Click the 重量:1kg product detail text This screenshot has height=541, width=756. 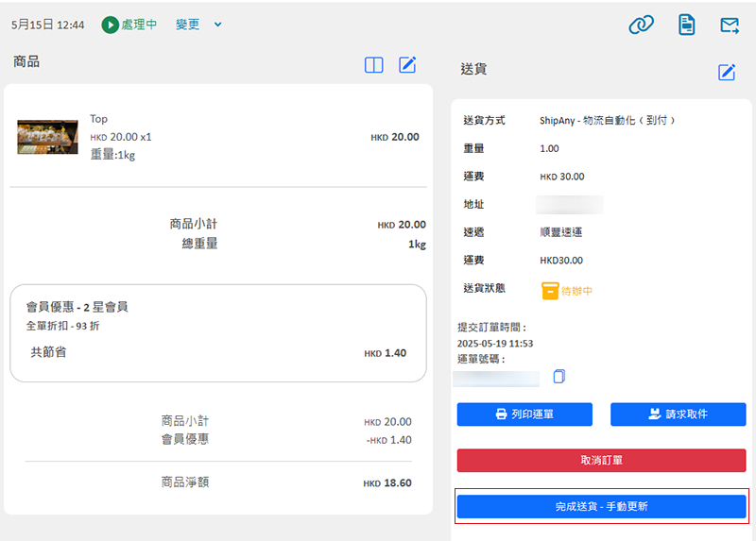point(112,155)
